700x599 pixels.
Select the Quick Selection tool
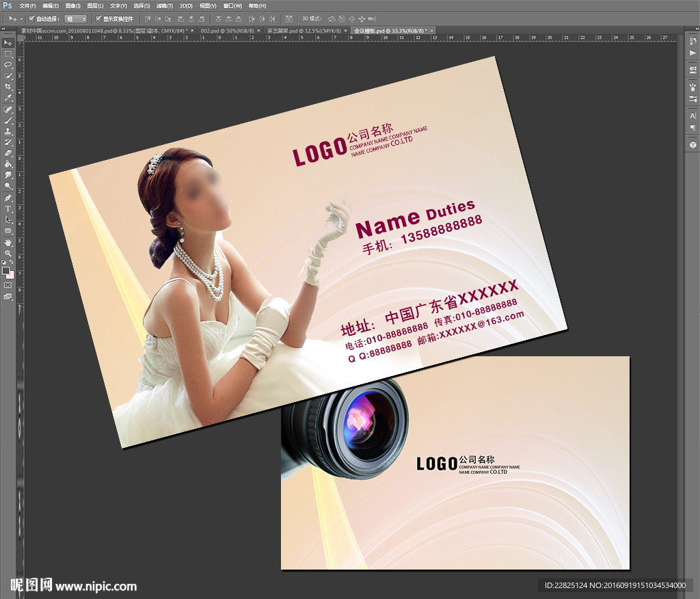[8, 76]
